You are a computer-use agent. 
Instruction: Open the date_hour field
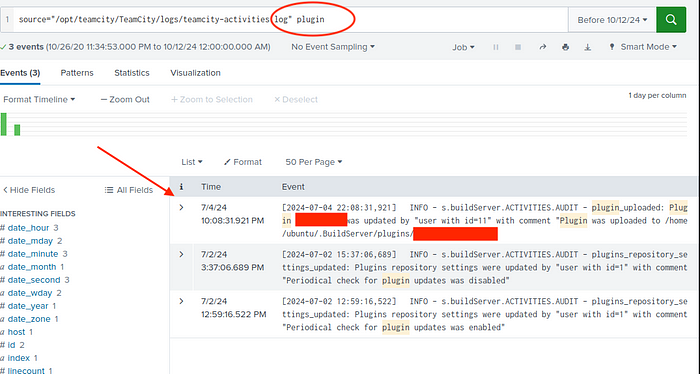tap(28, 228)
